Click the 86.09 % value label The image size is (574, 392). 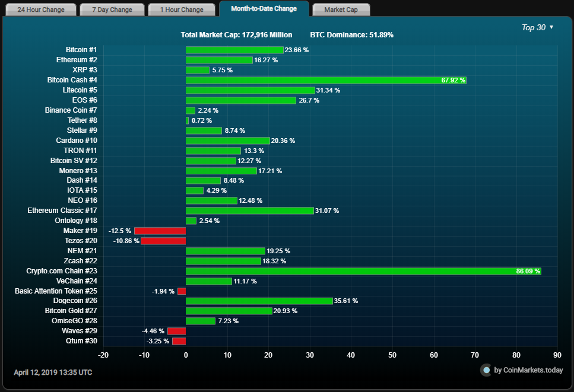coord(528,272)
